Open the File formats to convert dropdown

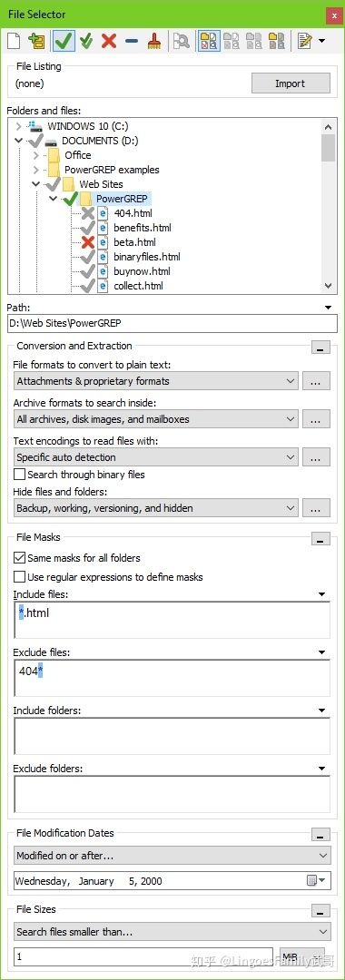pyautogui.click(x=155, y=380)
